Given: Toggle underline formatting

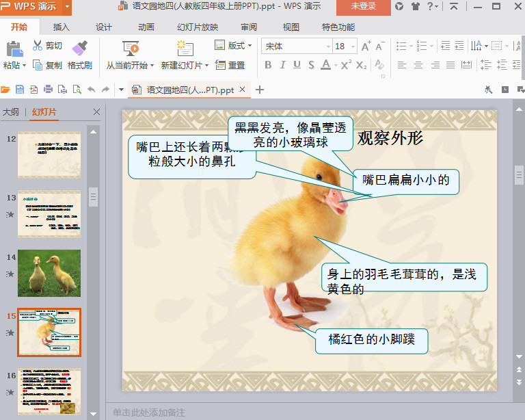Looking at the screenshot, I should click(x=297, y=65).
